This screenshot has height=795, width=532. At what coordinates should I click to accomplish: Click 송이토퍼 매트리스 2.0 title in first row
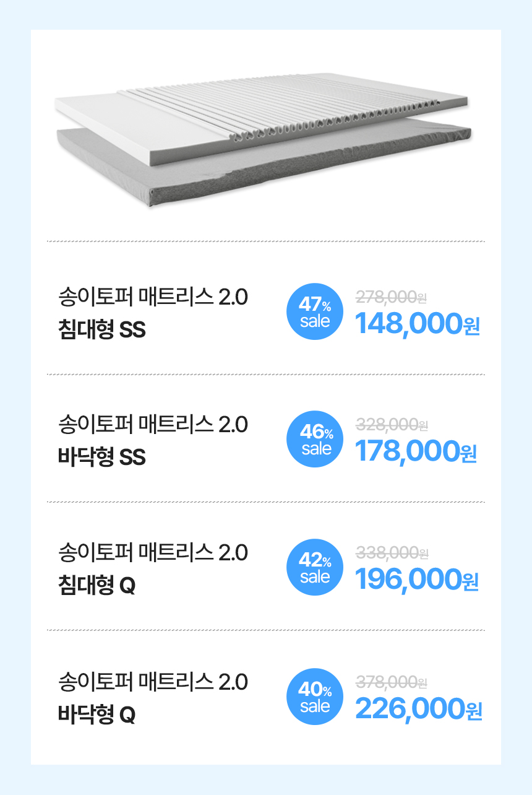click(x=153, y=297)
